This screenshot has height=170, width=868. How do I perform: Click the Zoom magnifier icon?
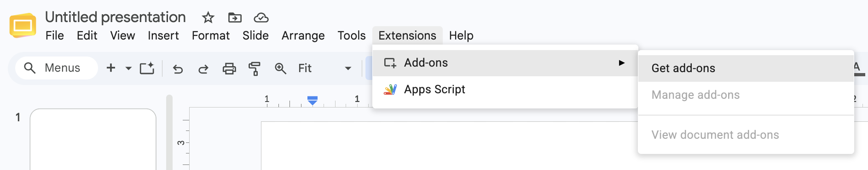pos(280,68)
